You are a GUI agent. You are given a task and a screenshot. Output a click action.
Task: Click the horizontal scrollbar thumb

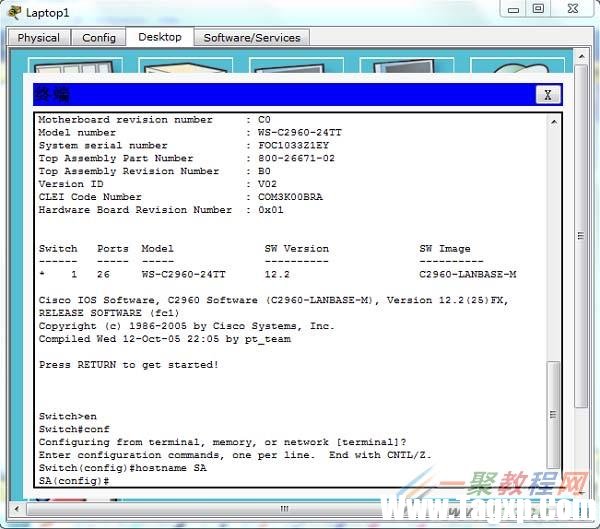[x=284, y=509]
